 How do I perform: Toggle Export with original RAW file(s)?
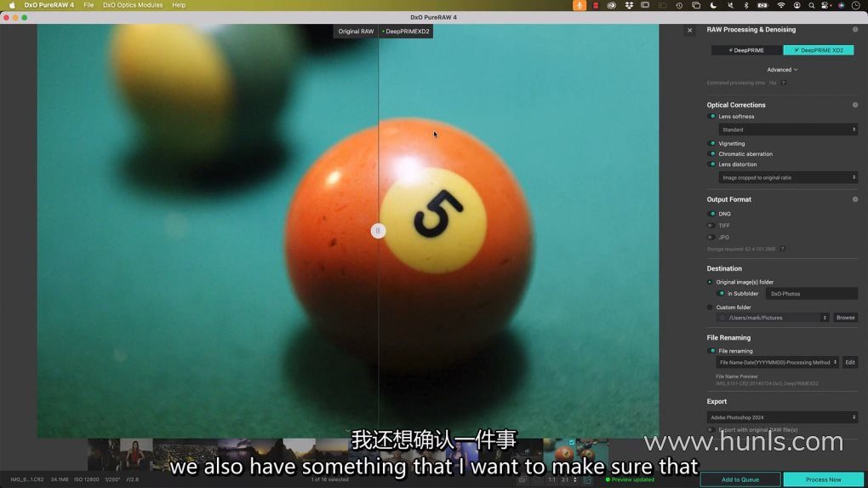point(711,430)
